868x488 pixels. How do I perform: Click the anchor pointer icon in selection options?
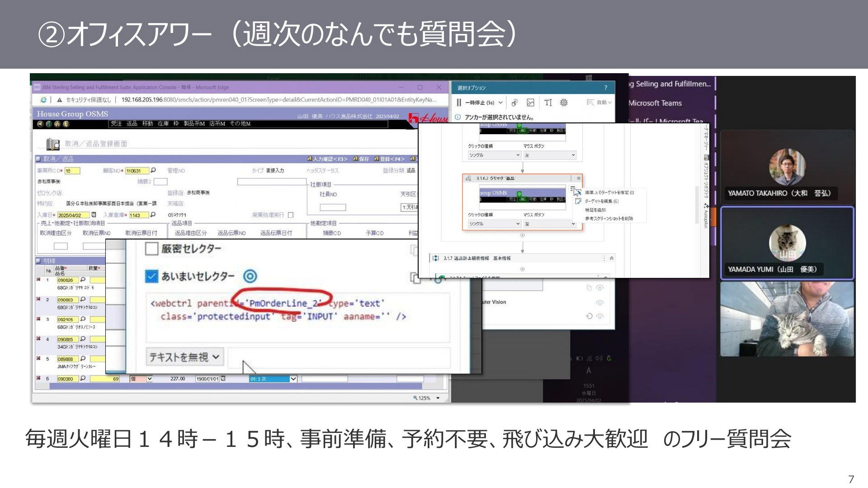pos(514,103)
